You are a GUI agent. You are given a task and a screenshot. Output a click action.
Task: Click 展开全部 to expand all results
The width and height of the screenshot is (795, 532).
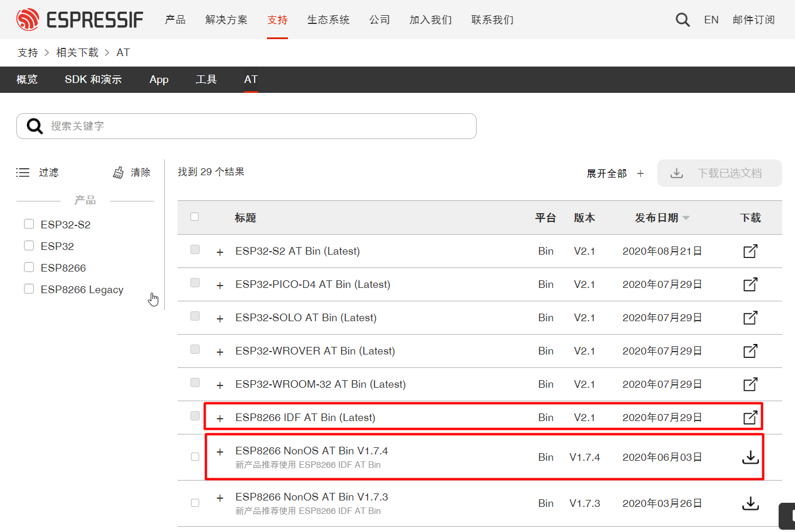click(606, 173)
